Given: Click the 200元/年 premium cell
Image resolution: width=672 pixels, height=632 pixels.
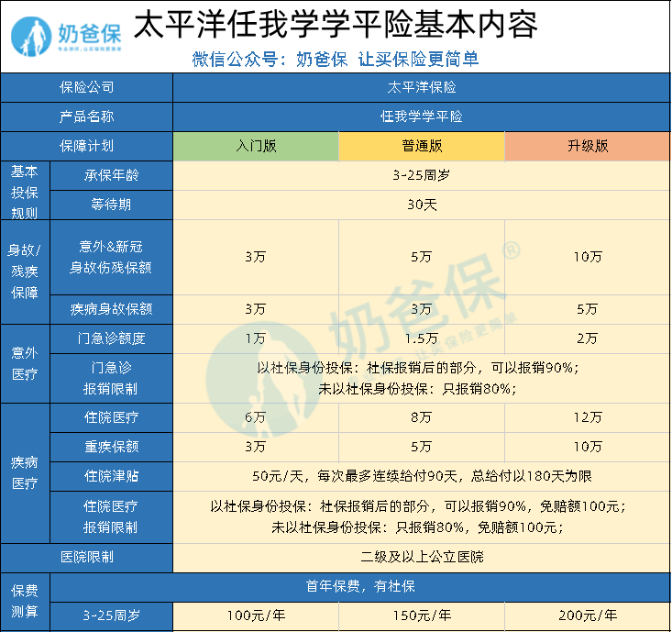Looking at the screenshot, I should click(587, 616).
